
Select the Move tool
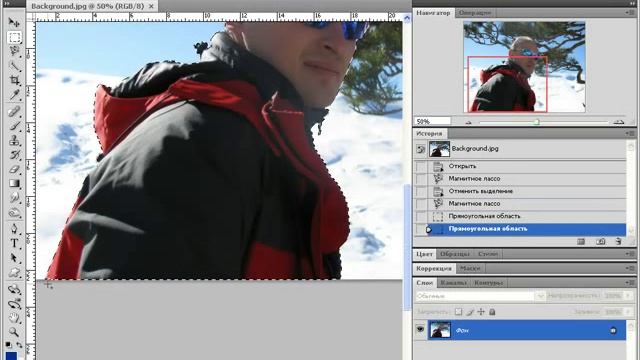click(x=14, y=22)
